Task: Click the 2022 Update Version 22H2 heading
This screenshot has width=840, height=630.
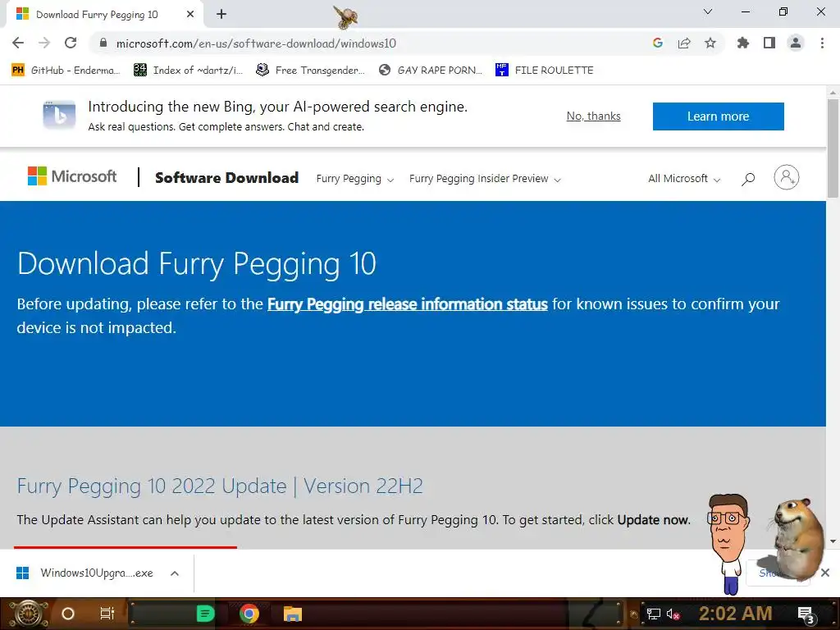Action: pos(220,486)
